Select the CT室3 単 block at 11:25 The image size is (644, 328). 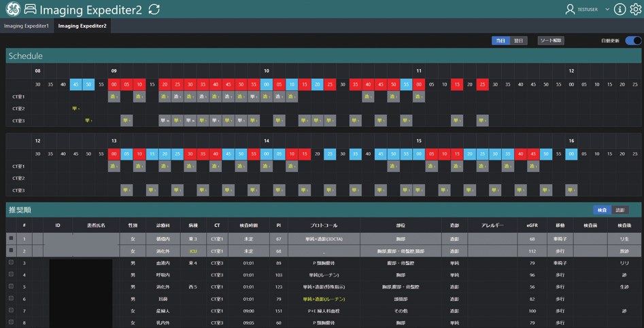point(483,121)
